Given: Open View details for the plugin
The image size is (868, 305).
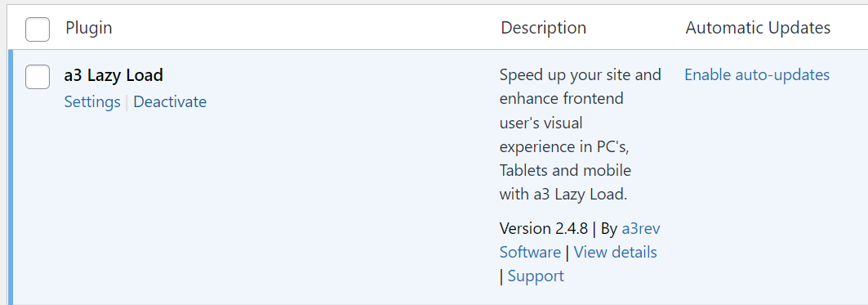Looking at the screenshot, I should click(x=615, y=253).
